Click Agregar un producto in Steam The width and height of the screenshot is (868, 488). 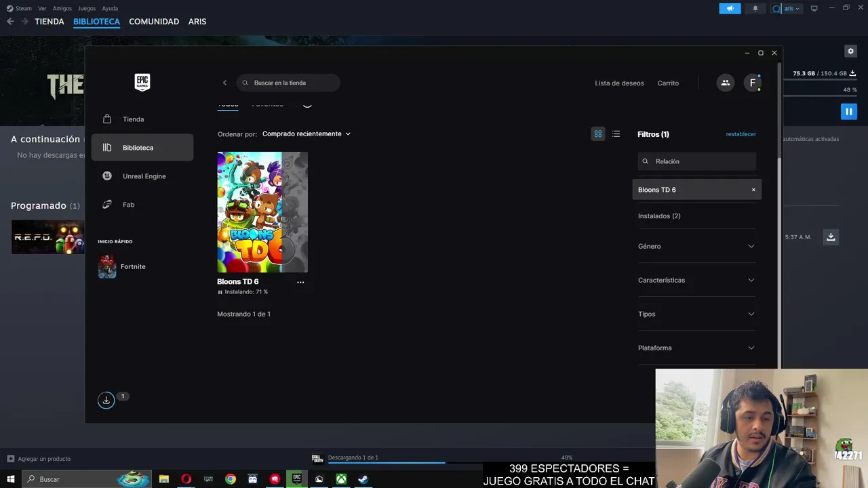(x=39, y=459)
